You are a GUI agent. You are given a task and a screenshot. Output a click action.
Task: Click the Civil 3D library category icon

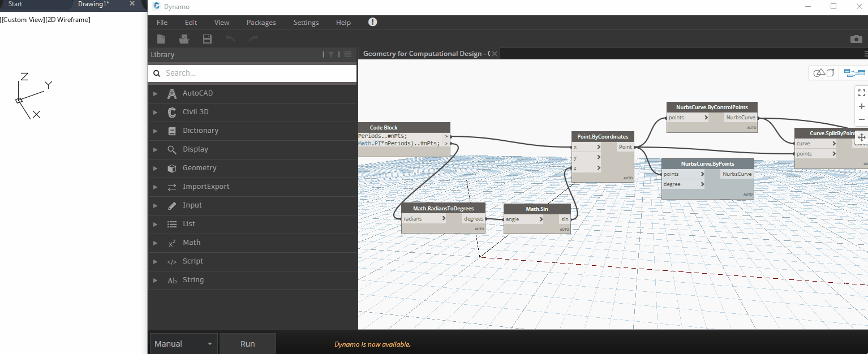tap(172, 113)
